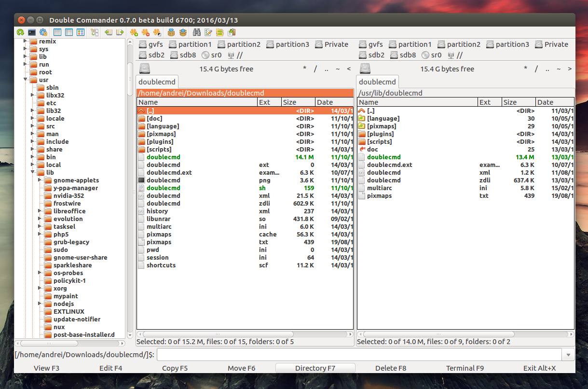Select the right panel doublecmd tab
Screen dimensions: 588x389
[x=377, y=82]
